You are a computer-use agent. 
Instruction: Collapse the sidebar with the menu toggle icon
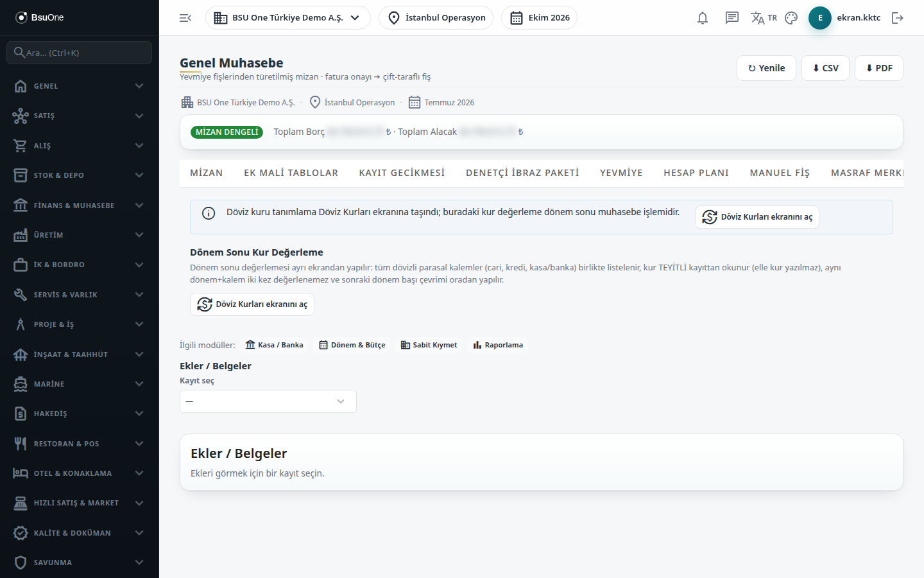click(x=185, y=18)
